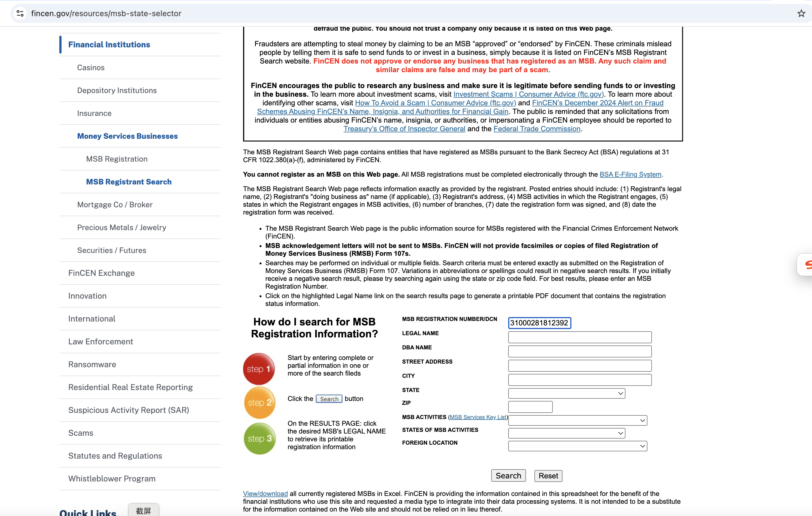
Task: Open Precious Metals / Jewelry sidebar item
Action: coord(122,227)
